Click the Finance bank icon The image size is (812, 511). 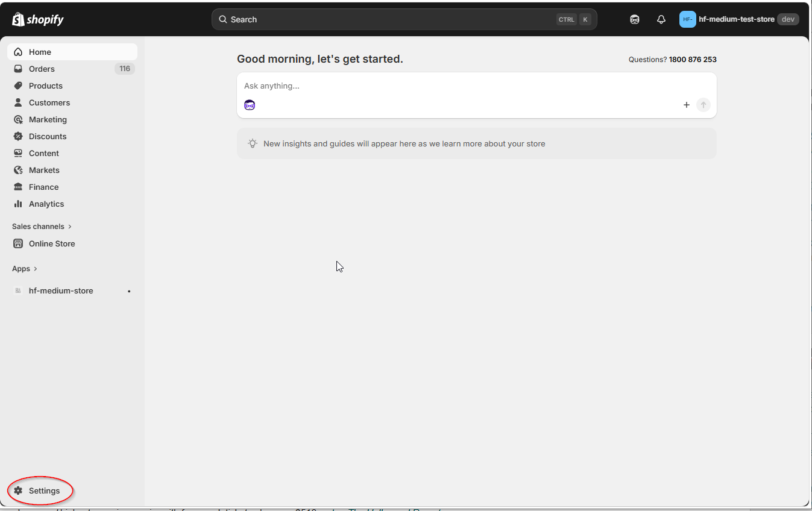(x=18, y=186)
